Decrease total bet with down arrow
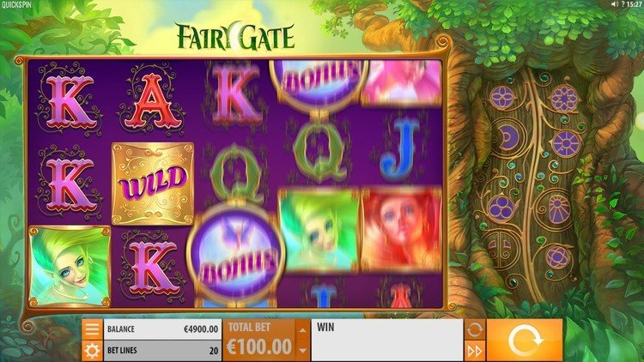This screenshot has height=362, width=644. point(303,351)
